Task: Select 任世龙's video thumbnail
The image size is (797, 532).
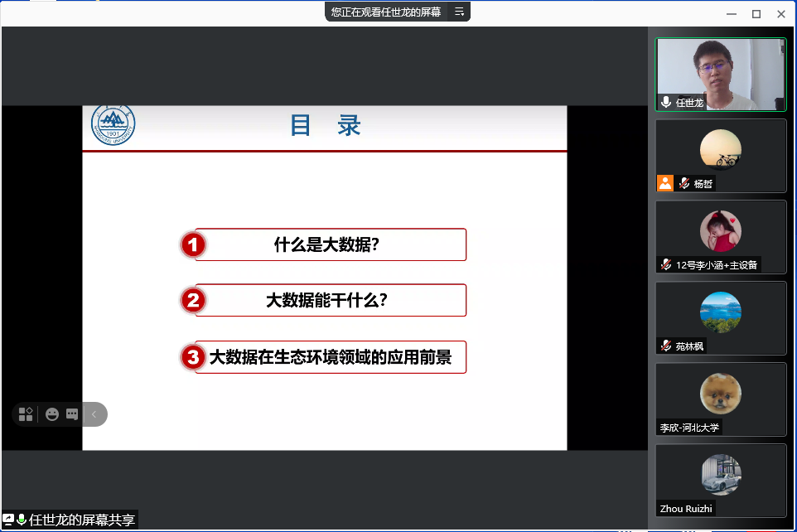Action: 720,75
